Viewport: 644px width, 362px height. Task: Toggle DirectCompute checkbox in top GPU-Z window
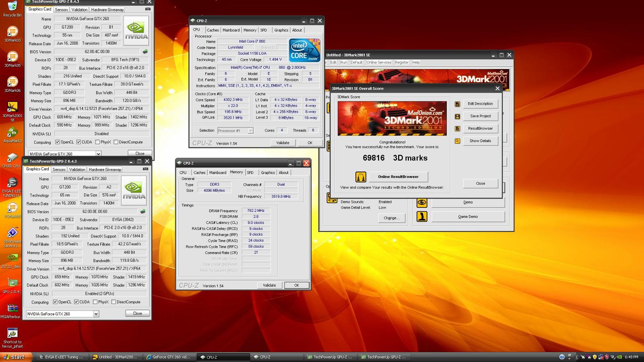[116, 142]
